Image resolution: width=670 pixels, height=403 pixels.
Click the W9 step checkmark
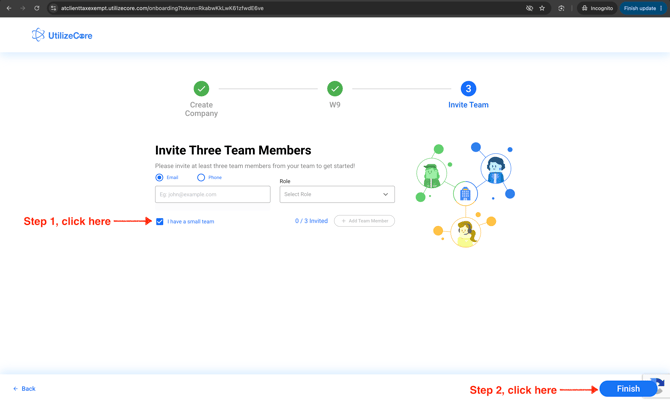[x=335, y=88]
